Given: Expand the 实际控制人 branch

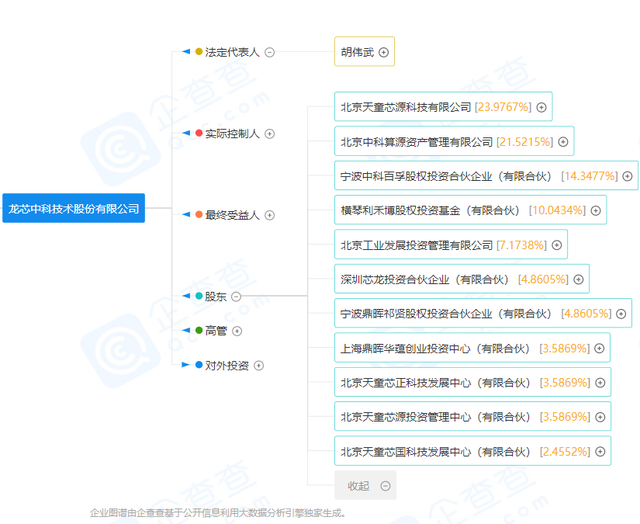Looking at the screenshot, I should 269,133.
